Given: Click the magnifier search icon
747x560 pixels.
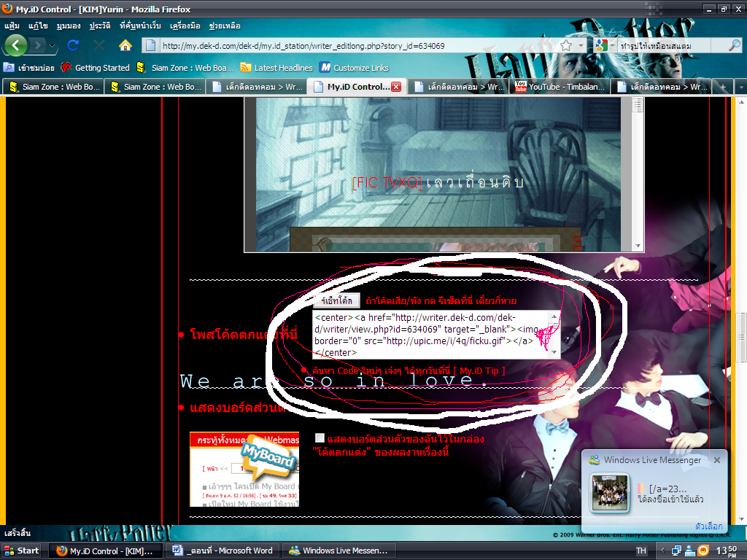Looking at the screenshot, I should (734, 46).
